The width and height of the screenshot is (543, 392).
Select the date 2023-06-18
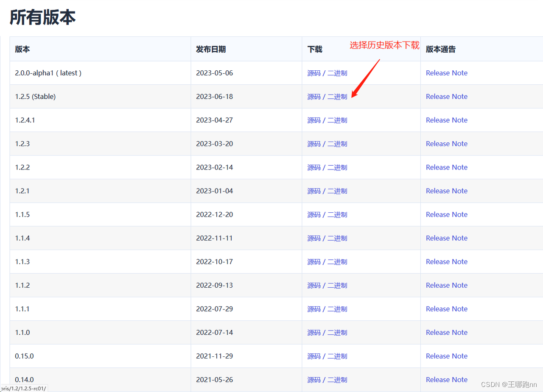pyautogui.click(x=215, y=97)
